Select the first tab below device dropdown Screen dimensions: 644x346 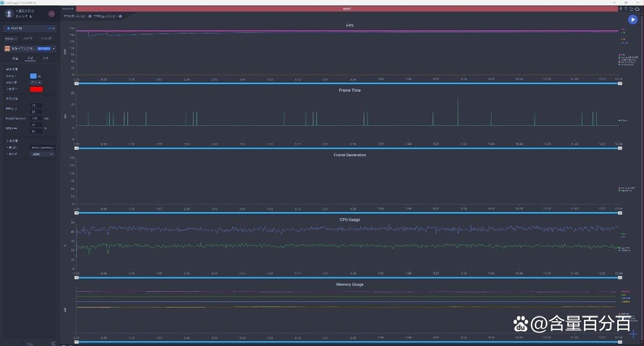pyautogui.click(x=11, y=39)
